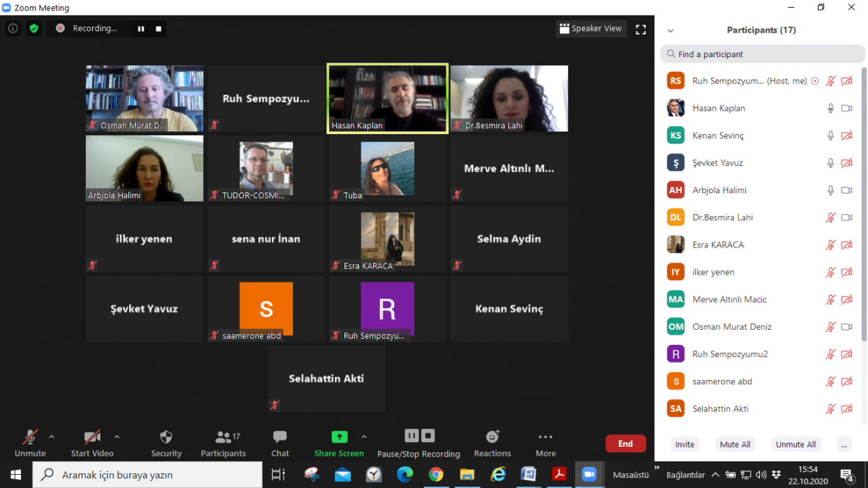
Task: Select ilker yenen in participants list
Action: coord(761,272)
